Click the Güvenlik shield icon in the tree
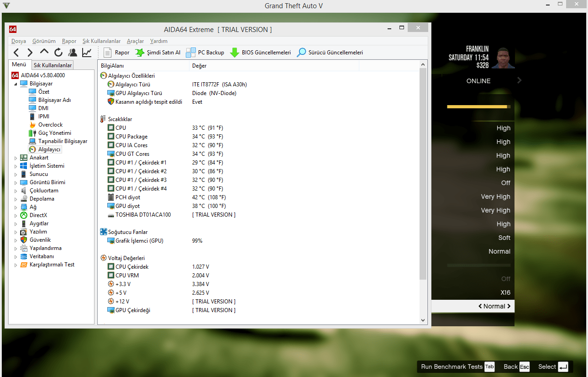 point(24,240)
